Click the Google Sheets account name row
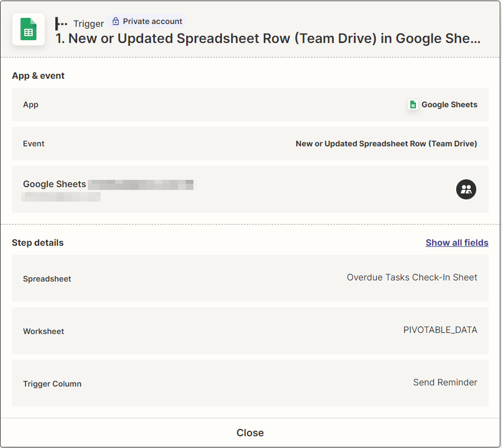502x448 pixels. 250,189
